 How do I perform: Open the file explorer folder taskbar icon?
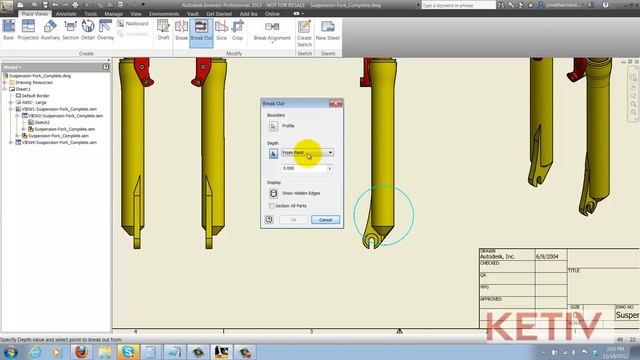(105, 351)
